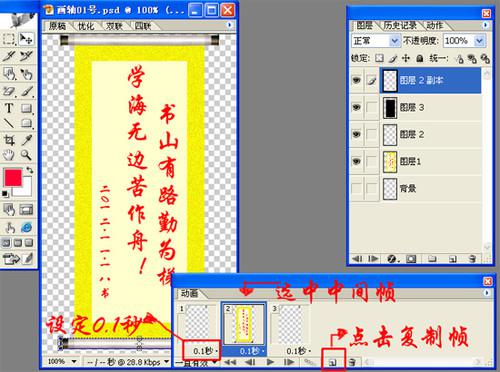Click the tween frames icon
The image size is (500, 372).
point(310,362)
